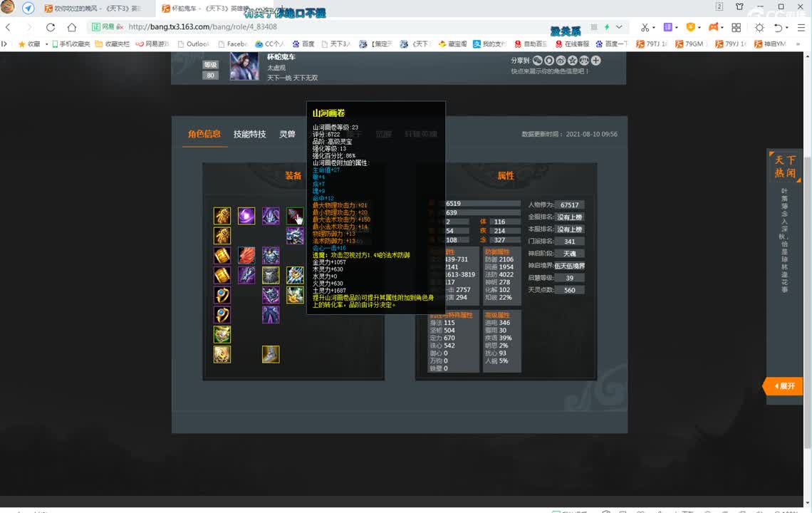Open the 百度 bookmark

[303, 44]
